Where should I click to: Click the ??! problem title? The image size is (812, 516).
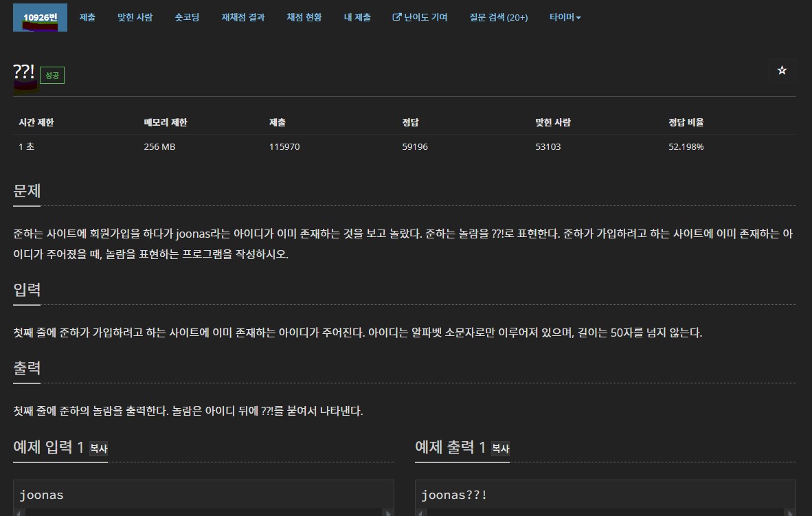tap(24, 71)
